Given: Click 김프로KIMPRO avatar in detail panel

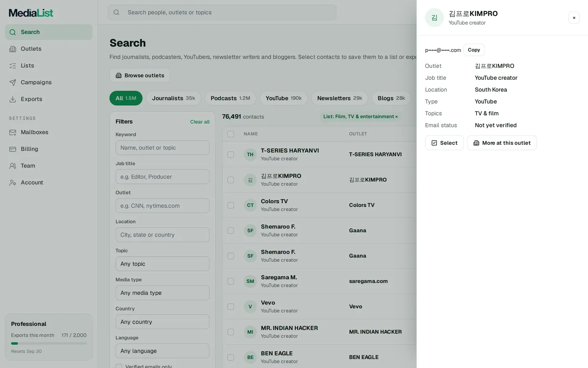Looking at the screenshot, I should tap(434, 18).
